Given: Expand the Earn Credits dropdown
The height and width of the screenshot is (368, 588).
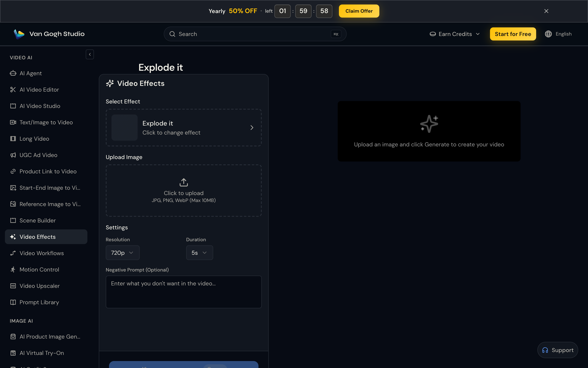Looking at the screenshot, I should point(455,34).
